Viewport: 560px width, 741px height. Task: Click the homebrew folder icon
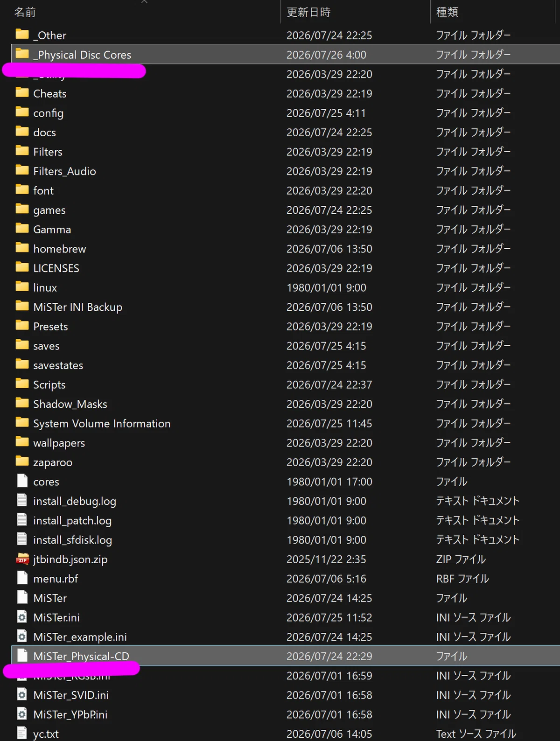22,248
